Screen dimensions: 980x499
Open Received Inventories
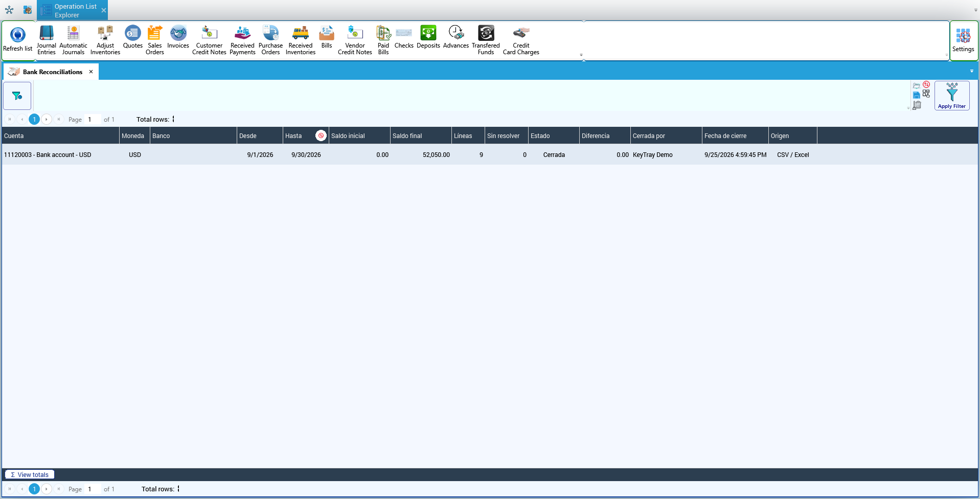pyautogui.click(x=301, y=40)
